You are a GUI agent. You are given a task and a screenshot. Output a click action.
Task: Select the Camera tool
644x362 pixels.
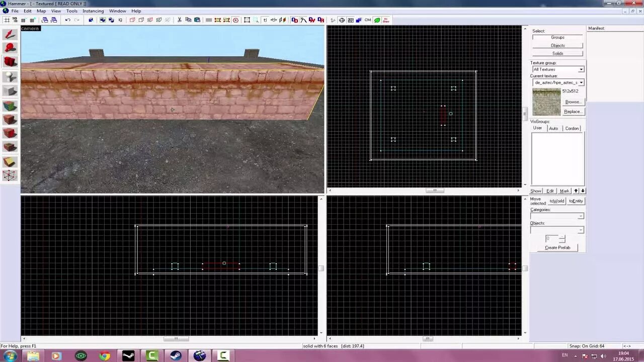click(x=10, y=62)
